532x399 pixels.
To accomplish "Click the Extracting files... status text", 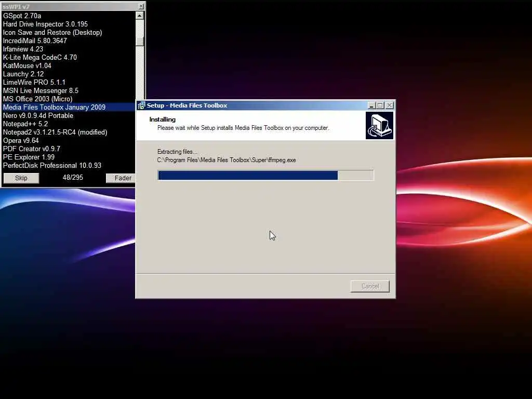I will pos(177,152).
